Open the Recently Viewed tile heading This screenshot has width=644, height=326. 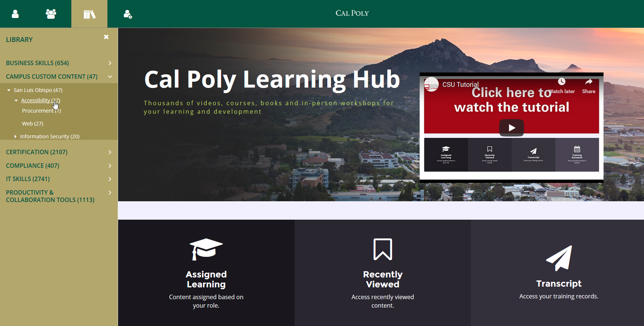pos(383,279)
